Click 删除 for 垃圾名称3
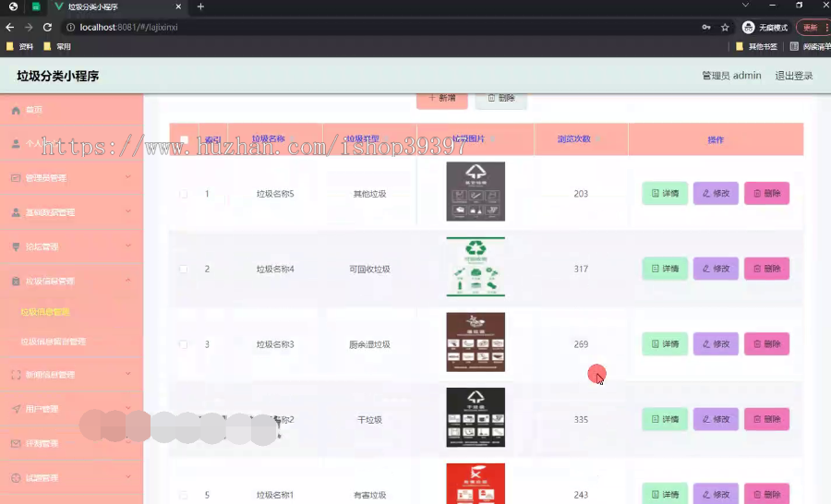 tap(767, 344)
